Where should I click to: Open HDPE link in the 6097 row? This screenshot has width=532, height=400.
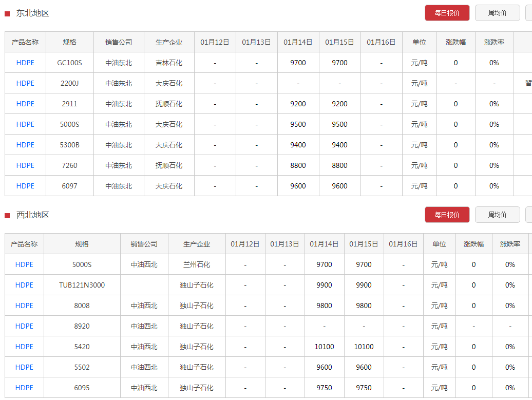pyautogui.click(x=25, y=186)
